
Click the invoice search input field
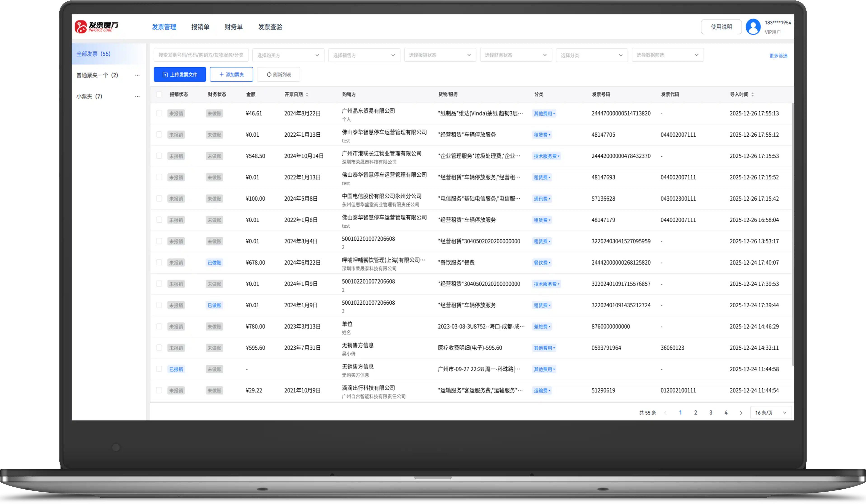tap(201, 55)
